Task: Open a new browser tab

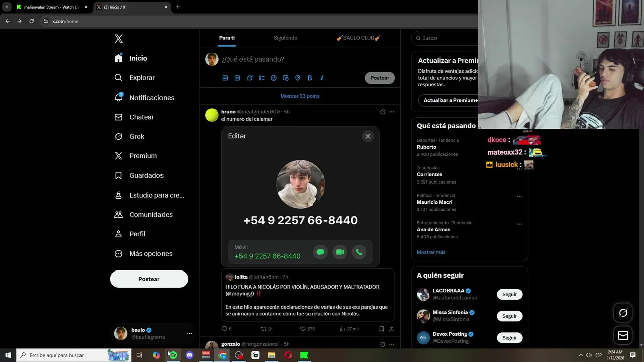Action: (x=178, y=7)
